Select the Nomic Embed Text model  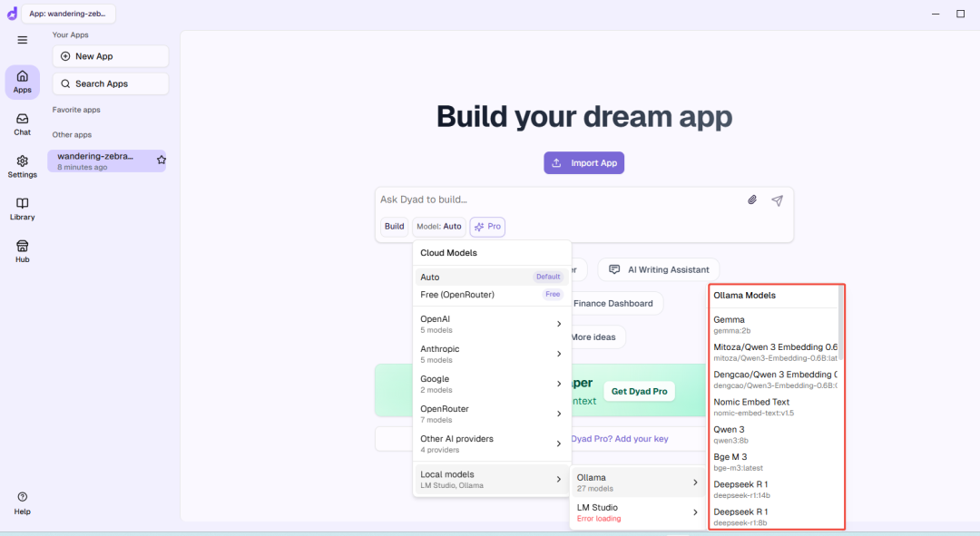774,406
